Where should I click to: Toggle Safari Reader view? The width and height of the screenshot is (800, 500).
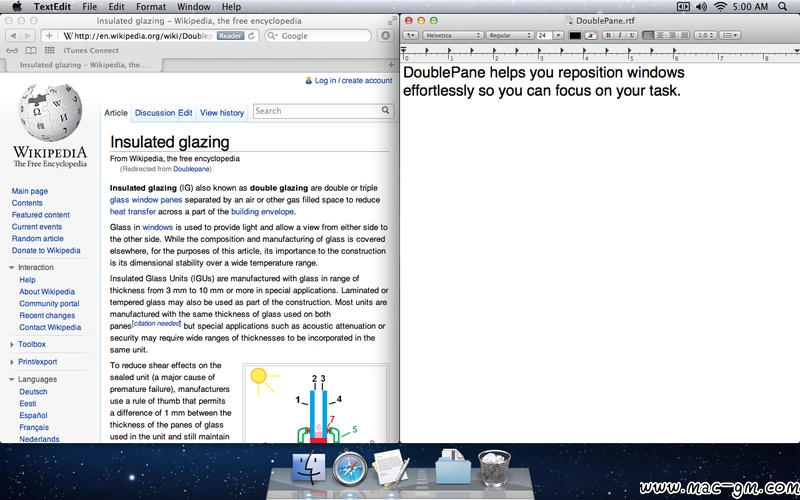point(230,36)
